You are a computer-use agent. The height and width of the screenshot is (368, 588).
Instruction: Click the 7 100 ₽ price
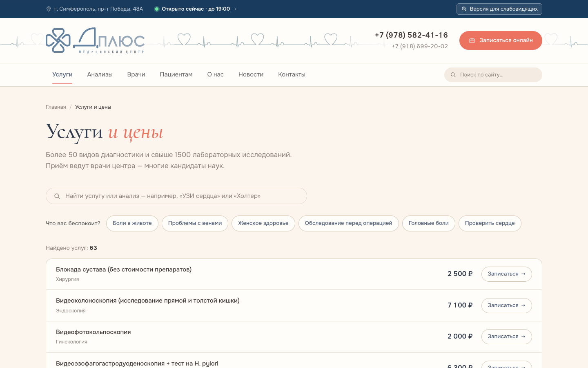click(x=460, y=305)
